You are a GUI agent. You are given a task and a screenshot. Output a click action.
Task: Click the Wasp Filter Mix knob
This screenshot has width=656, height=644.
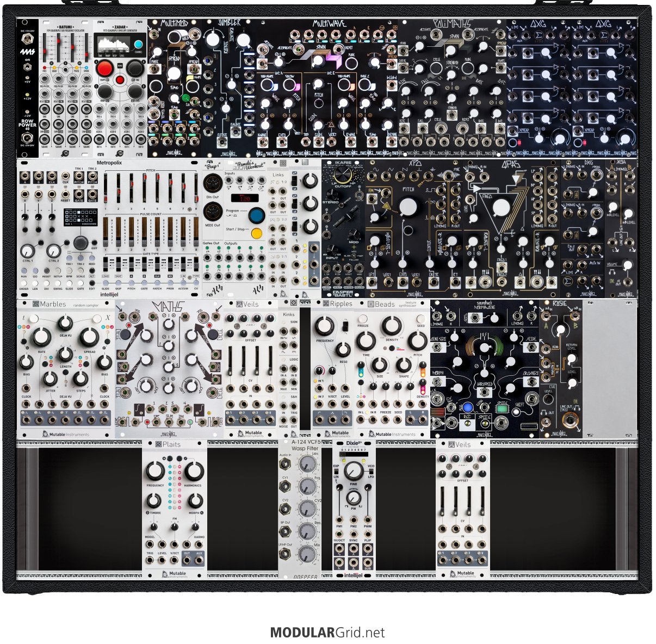tap(308, 554)
